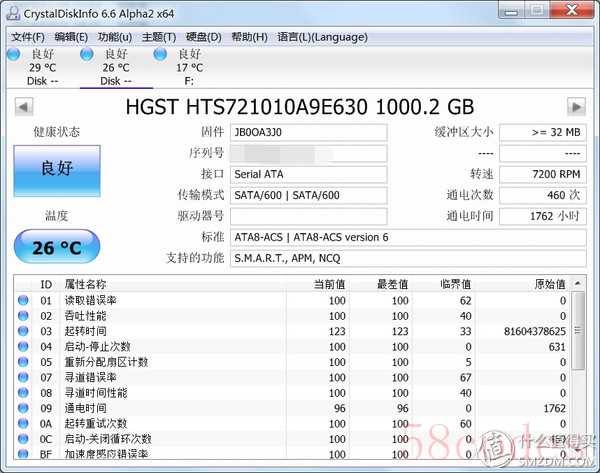Click status dot for attribute 01 读取错误率
This screenshot has width=600, height=473.
pos(23,300)
